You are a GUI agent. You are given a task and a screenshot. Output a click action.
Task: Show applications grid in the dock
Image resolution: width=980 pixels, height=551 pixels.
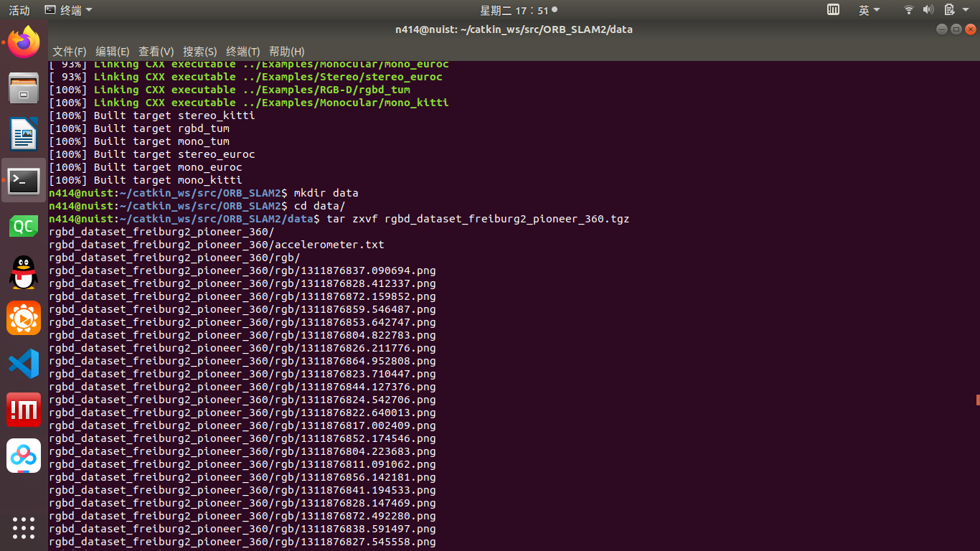coord(24,527)
